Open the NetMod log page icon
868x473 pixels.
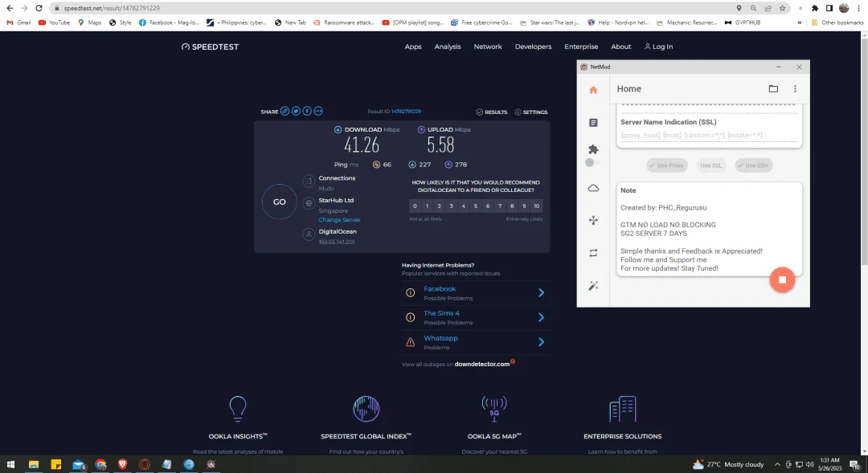[x=593, y=123]
